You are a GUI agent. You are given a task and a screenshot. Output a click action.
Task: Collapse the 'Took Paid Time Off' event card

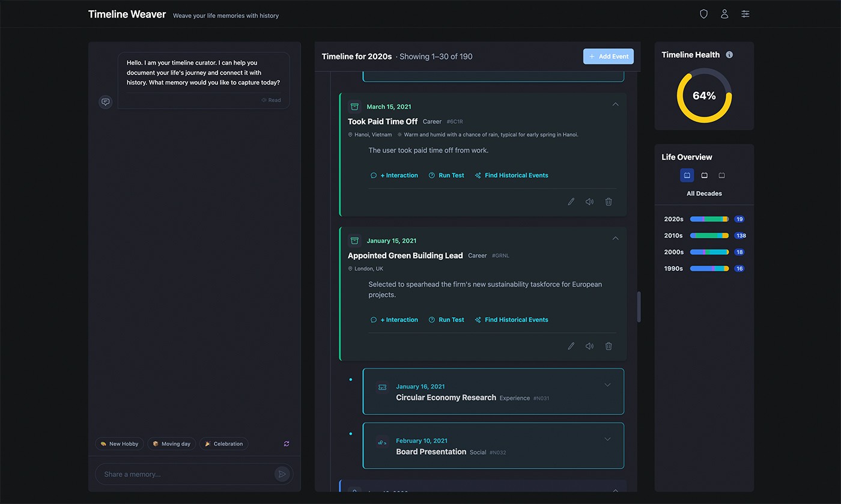615,104
